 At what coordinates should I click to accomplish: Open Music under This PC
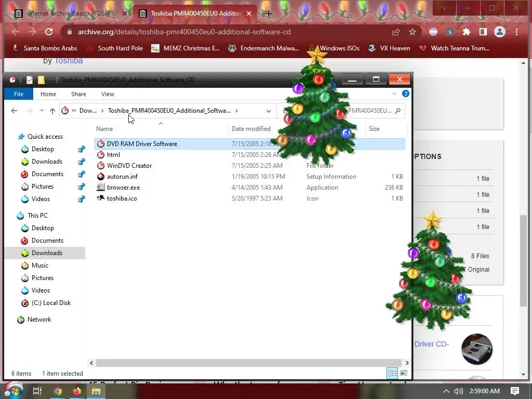[x=39, y=265]
